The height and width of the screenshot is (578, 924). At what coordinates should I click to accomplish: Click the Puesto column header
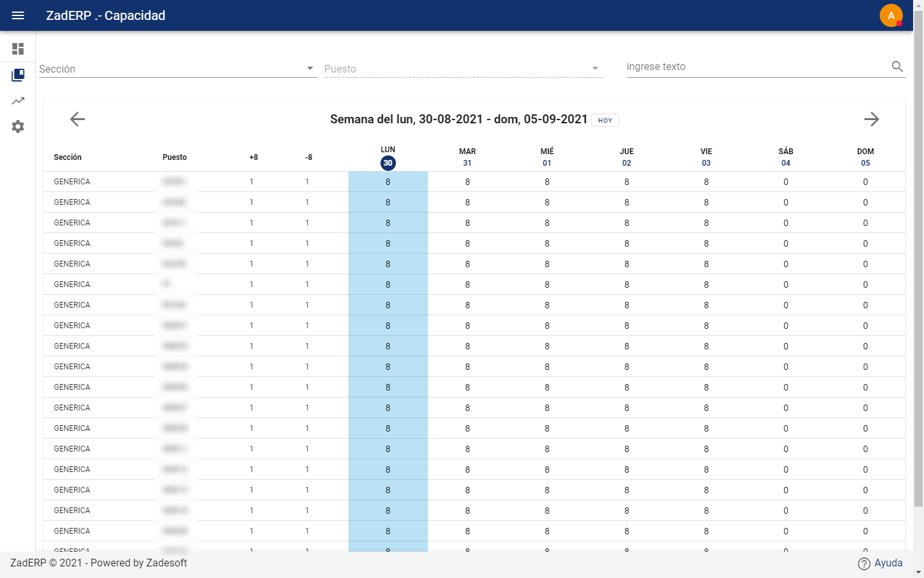(175, 157)
